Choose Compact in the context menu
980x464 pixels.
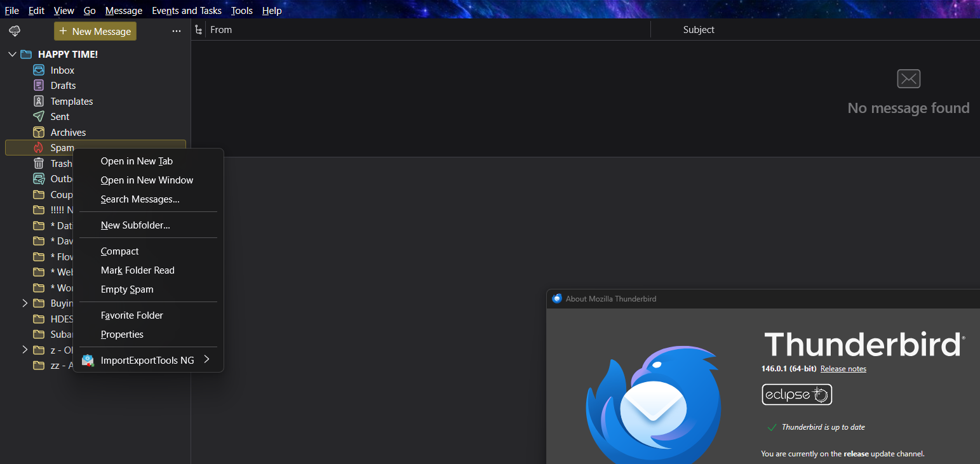click(119, 251)
